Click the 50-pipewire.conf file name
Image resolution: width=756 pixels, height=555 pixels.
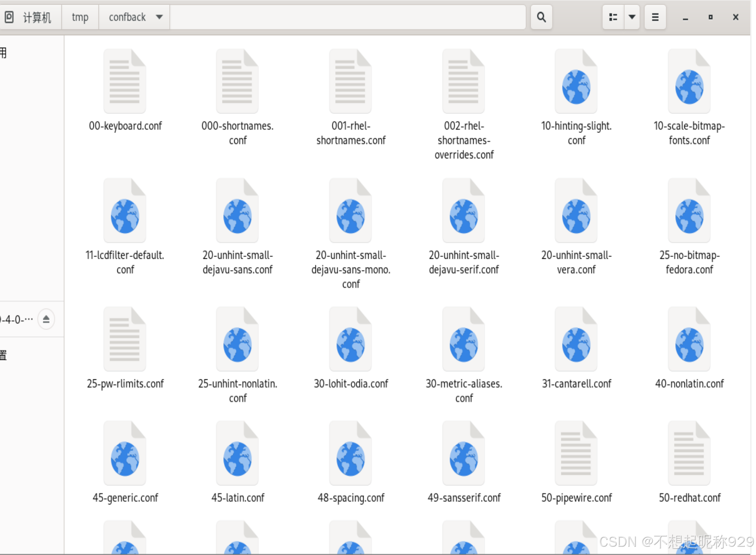click(x=576, y=498)
